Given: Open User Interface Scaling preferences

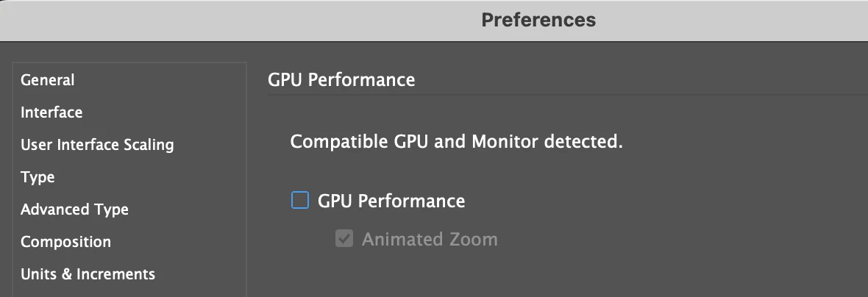Looking at the screenshot, I should coord(97,145).
